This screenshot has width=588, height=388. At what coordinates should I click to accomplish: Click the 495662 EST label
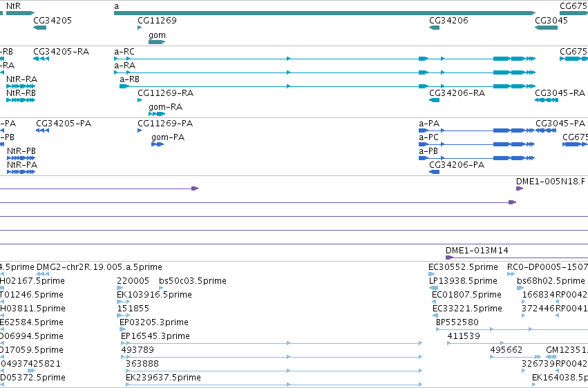(x=506, y=350)
